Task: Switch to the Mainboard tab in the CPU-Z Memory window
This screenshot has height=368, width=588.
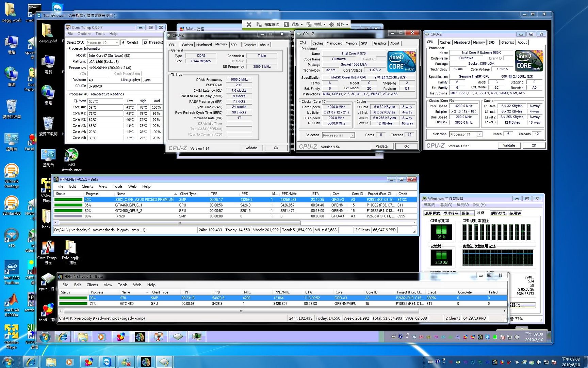Action: pyautogui.click(x=204, y=45)
